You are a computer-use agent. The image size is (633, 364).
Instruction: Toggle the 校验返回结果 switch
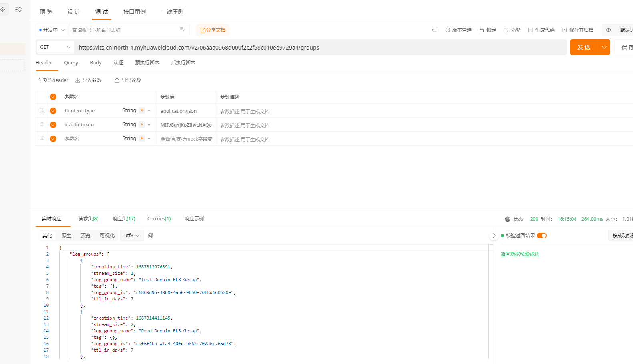point(542,236)
